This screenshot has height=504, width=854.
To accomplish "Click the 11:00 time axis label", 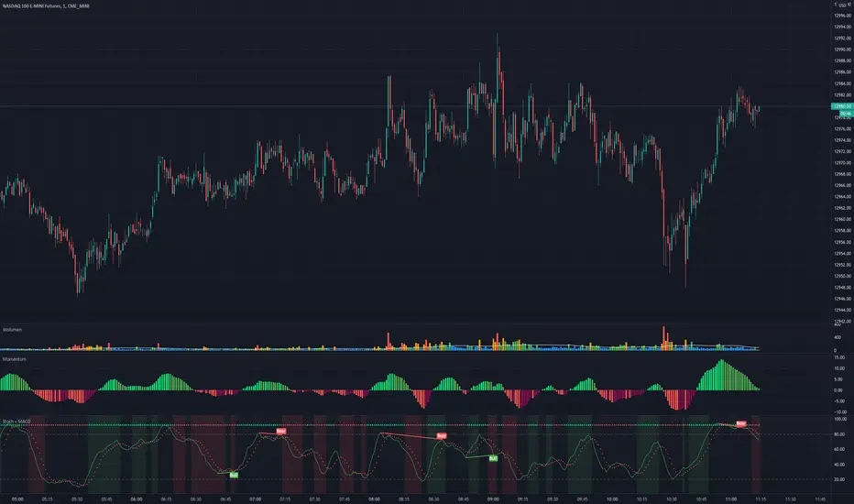I will [730, 499].
